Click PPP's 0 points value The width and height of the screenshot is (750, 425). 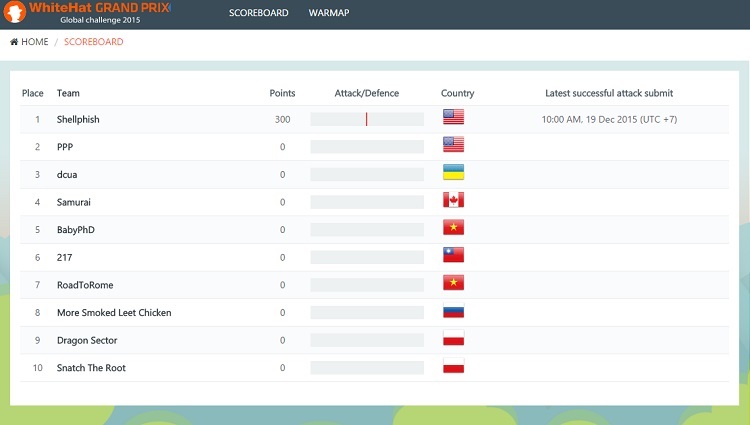coord(282,147)
